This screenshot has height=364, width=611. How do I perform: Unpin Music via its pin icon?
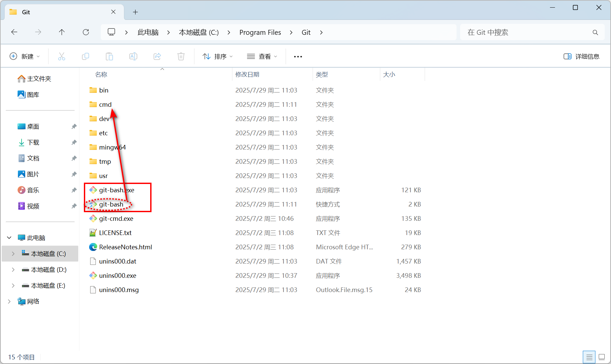pos(74,190)
